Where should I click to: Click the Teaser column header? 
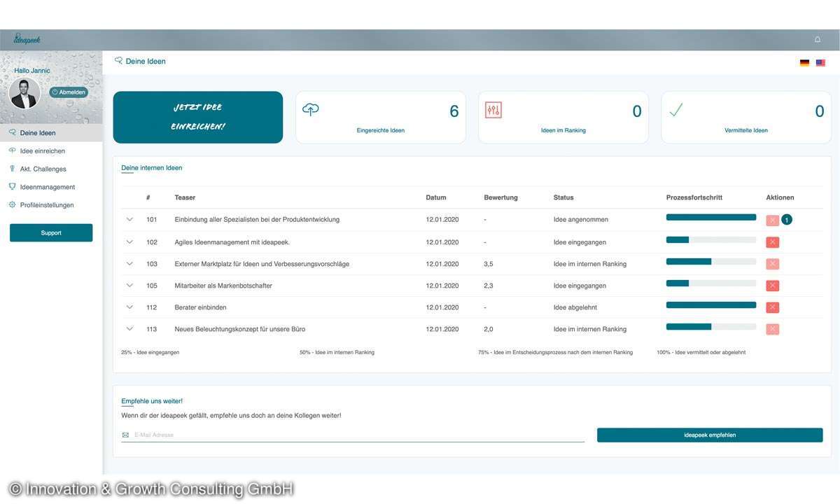pyautogui.click(x=185, y=197)
